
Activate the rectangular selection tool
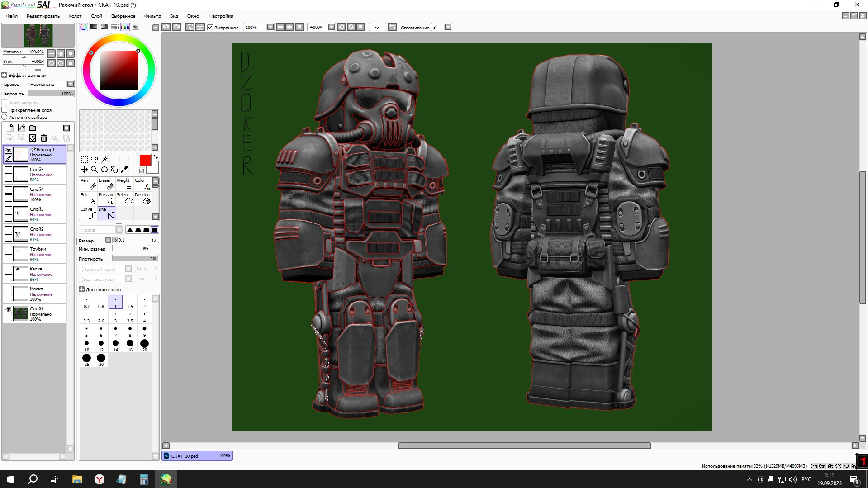click(x=84, y=160)
